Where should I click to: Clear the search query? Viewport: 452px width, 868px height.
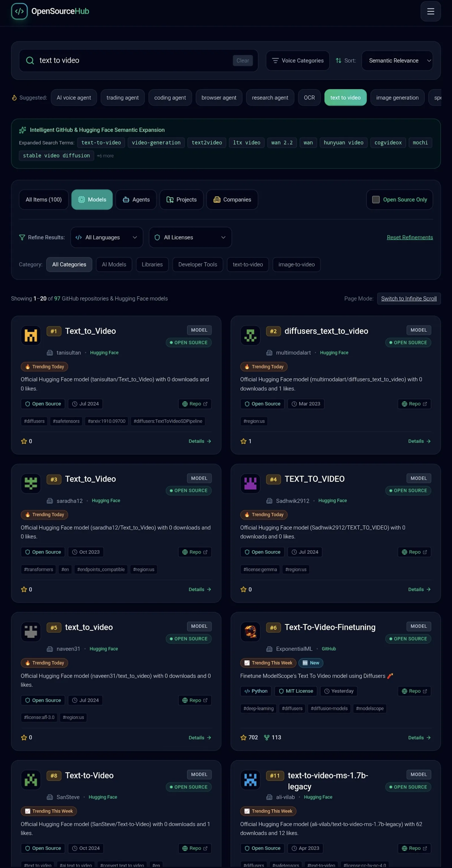coord(242,60)
